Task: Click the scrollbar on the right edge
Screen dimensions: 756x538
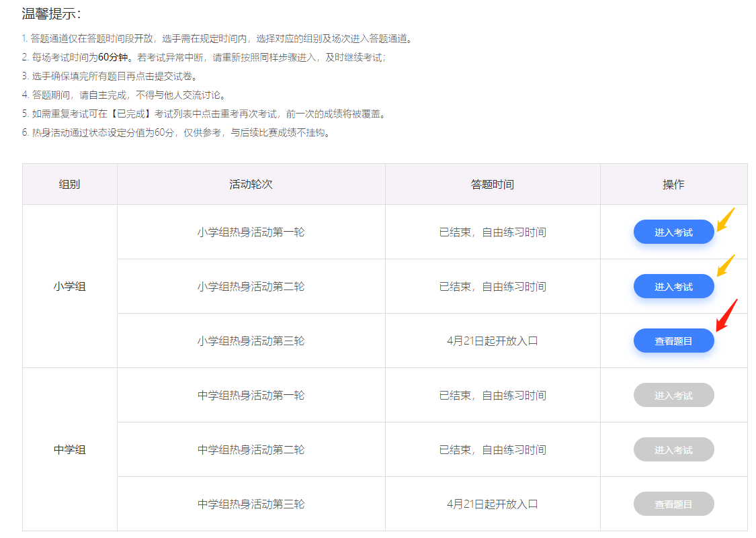Action: (x=753, y=269)
